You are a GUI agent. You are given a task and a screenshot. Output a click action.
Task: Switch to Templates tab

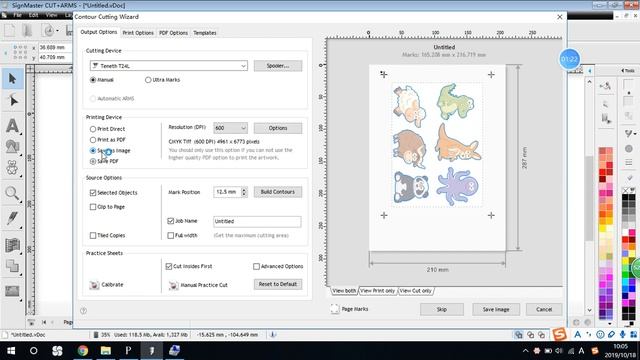click(204, 33)
